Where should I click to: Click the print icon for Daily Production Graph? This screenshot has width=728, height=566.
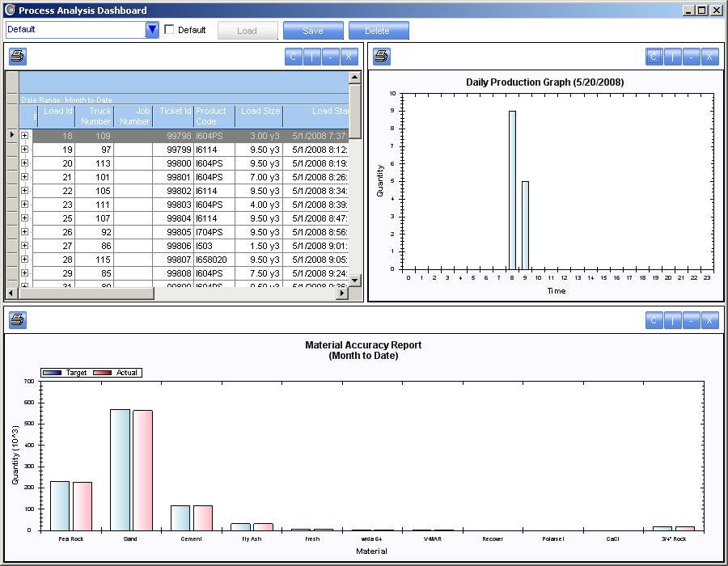coord(382,57)
